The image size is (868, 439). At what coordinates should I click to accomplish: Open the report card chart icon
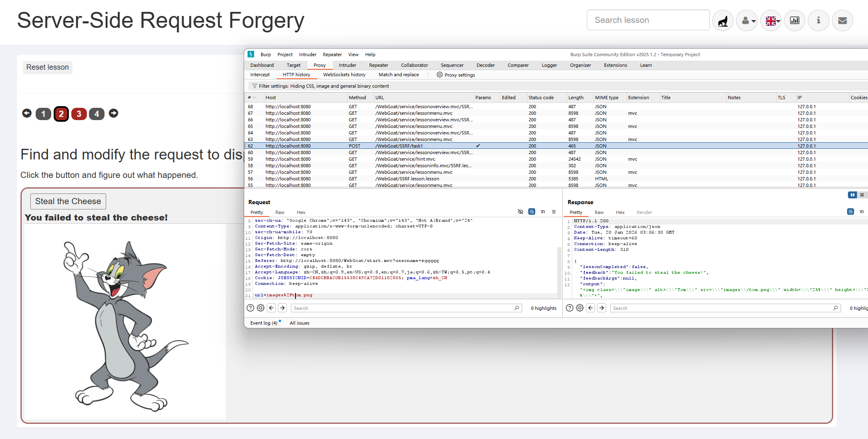795,20
